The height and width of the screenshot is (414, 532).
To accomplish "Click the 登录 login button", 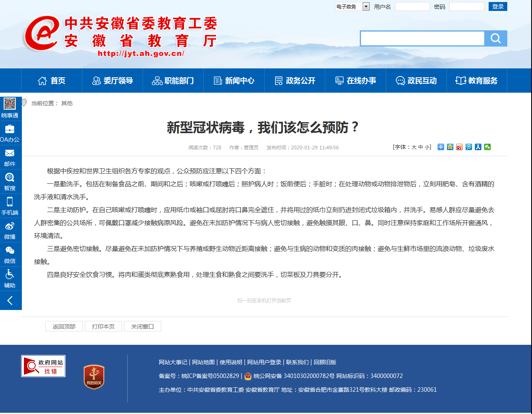I will tap(498, 6).
